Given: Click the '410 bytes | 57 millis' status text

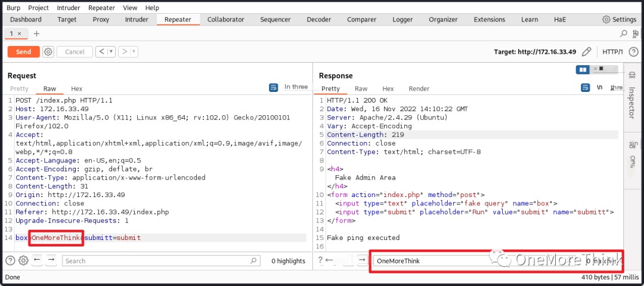Looking at the screenshot, I should [609, 277].
